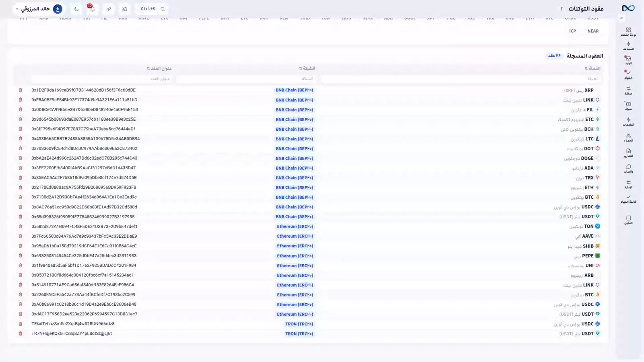
Task: Delete the PEPE contract row
Action: pyautogui.click(x=20, y=255)
